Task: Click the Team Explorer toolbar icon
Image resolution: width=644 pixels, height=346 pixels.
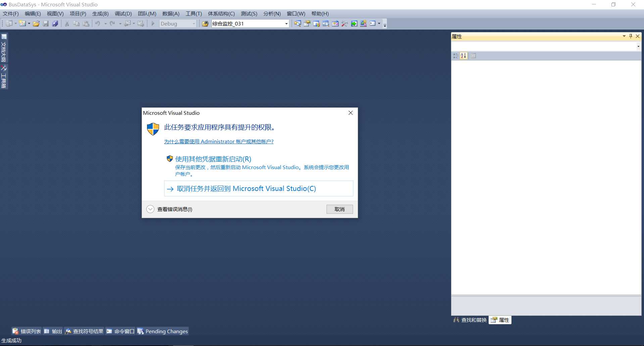Action: tap(316, 23)
